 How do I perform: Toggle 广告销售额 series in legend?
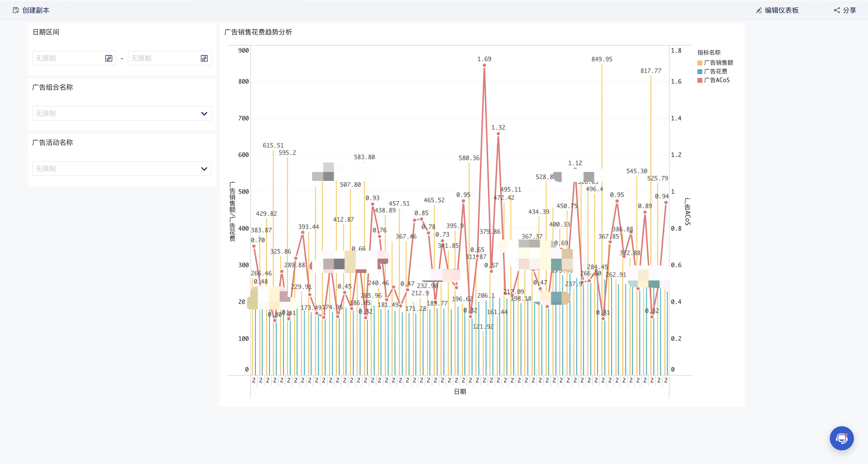(x=718, y=63)
